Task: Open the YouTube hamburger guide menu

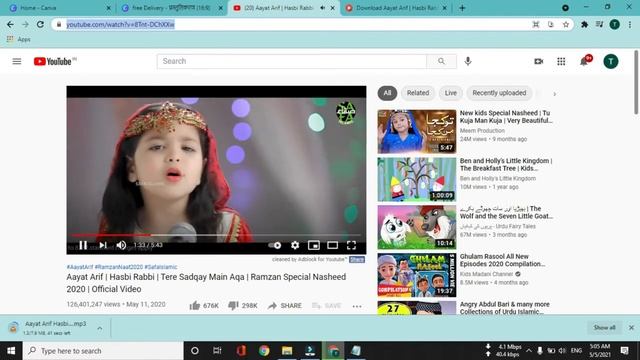Action: point(17,61)
